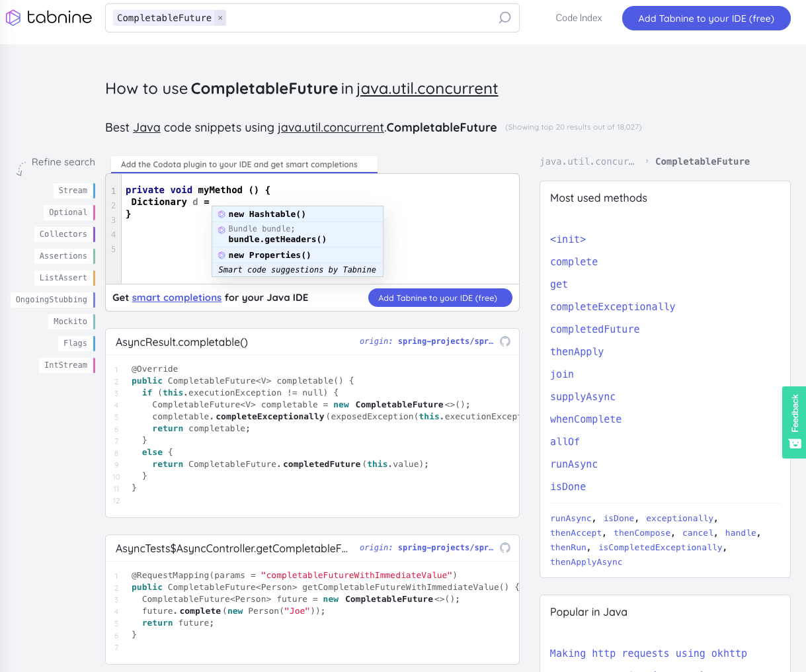806x672 pixels.
Task: Open the thenApply method link
Action: tap(577, 352)
